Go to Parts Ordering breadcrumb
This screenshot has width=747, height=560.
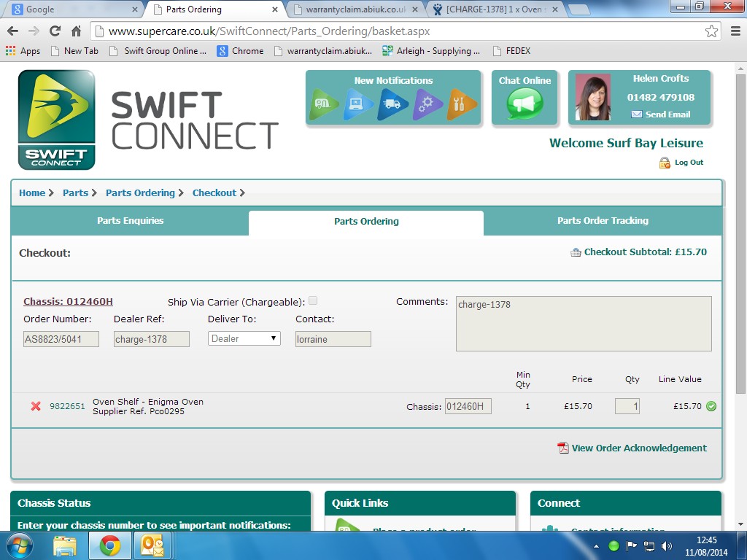coord(140,192)
